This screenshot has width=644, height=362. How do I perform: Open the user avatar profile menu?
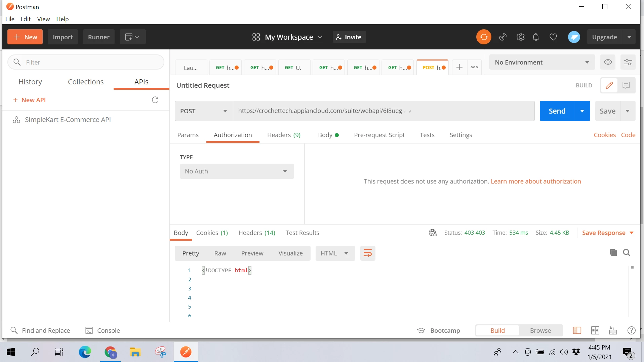click(x=574, y=37)
